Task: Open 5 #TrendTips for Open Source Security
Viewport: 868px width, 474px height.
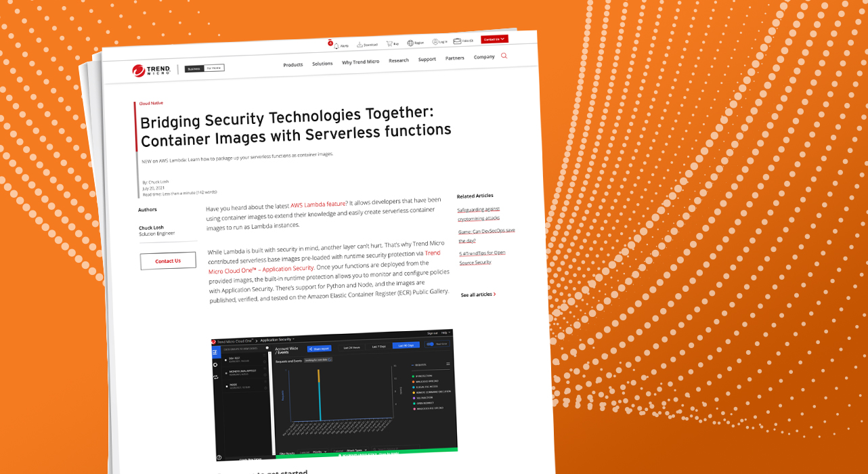Action: coord(482,257)
